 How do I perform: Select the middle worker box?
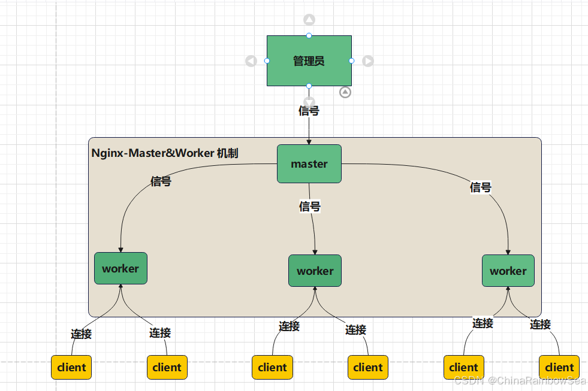click(x=315, y=271)
